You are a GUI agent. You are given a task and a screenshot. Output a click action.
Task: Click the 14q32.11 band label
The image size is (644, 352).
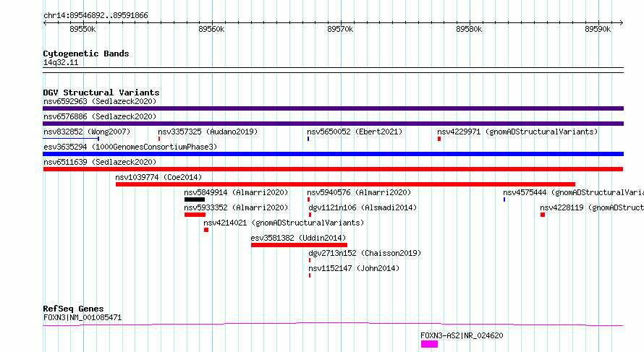[61, 63]
